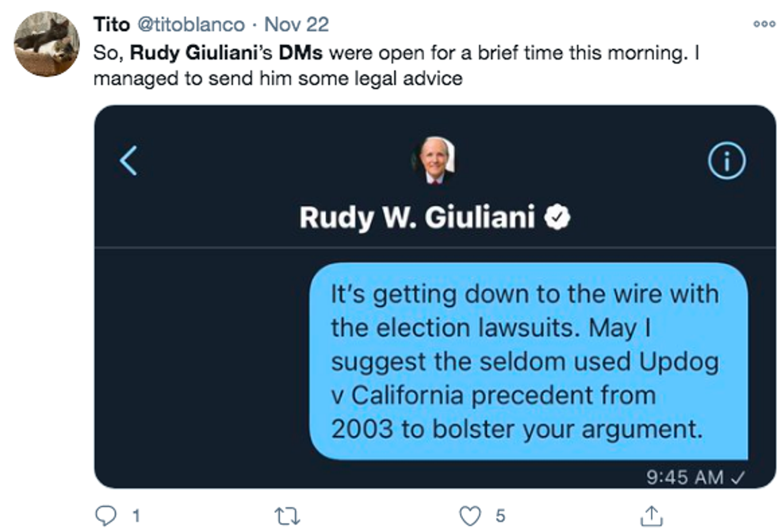The width and height of the screenshot is (777, 532).
Task: Click the like count of 5
Action: [x=500, y=516]
